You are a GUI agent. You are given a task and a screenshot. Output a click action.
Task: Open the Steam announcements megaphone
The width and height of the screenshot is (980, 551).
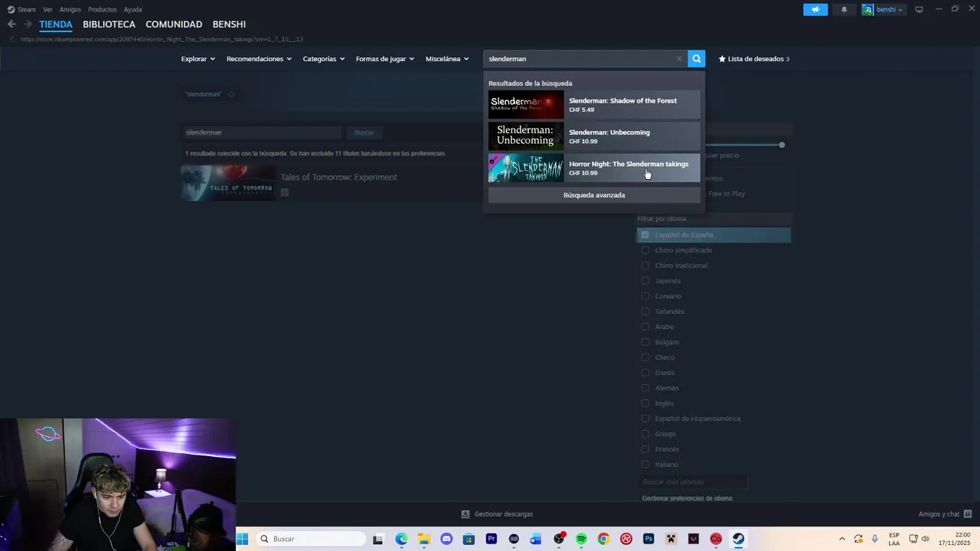(815, 9)
